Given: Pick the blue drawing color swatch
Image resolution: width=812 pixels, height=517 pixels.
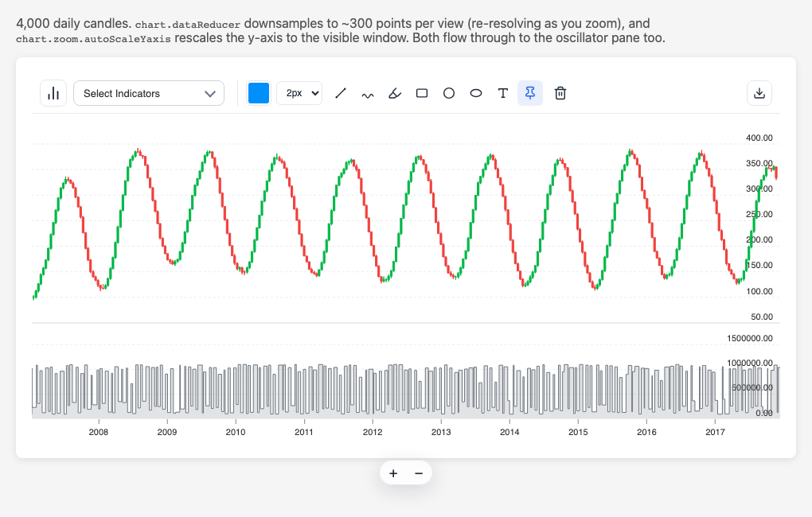Looking at the screenshot, I should coord(259,93).
